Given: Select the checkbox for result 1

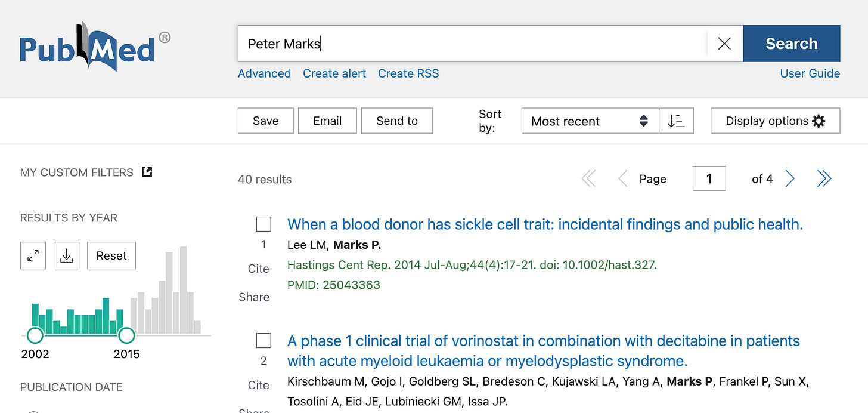Looking at the screenshot, I should (x=263, y=224).
